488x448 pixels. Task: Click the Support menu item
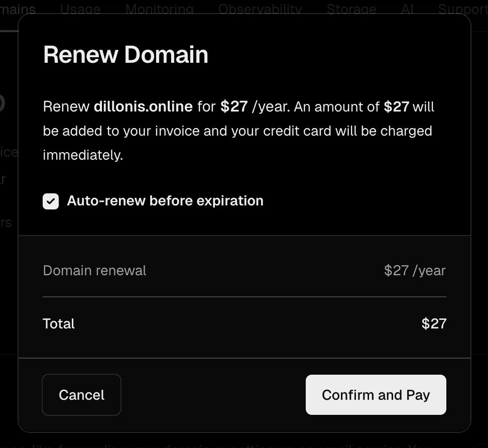point(463,9)
